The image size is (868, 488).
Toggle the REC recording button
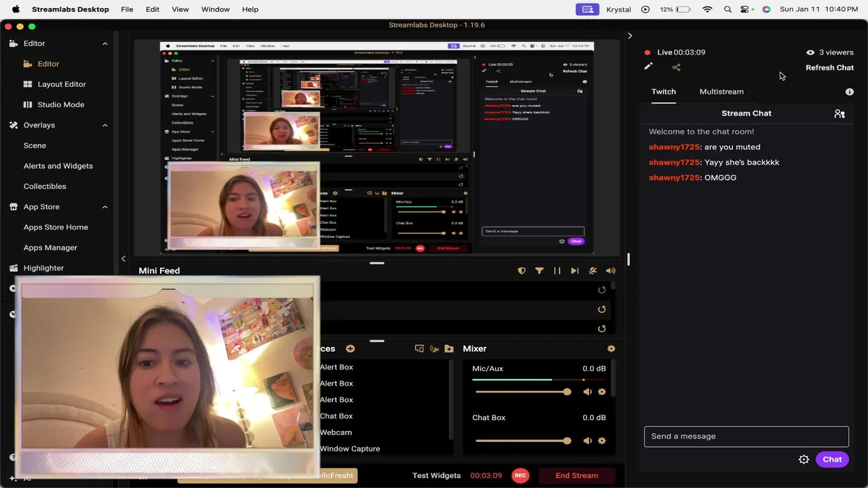point(520,476)
